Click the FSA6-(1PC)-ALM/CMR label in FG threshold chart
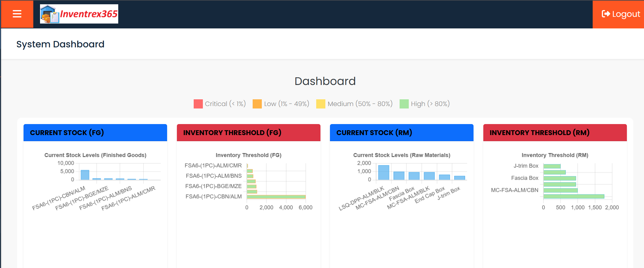 pyautogui.click(x=213, y=166)
